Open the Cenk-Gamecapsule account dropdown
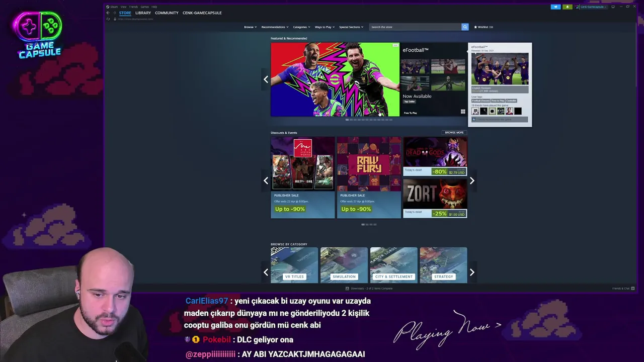644x362 pixels. pos(594,7)
